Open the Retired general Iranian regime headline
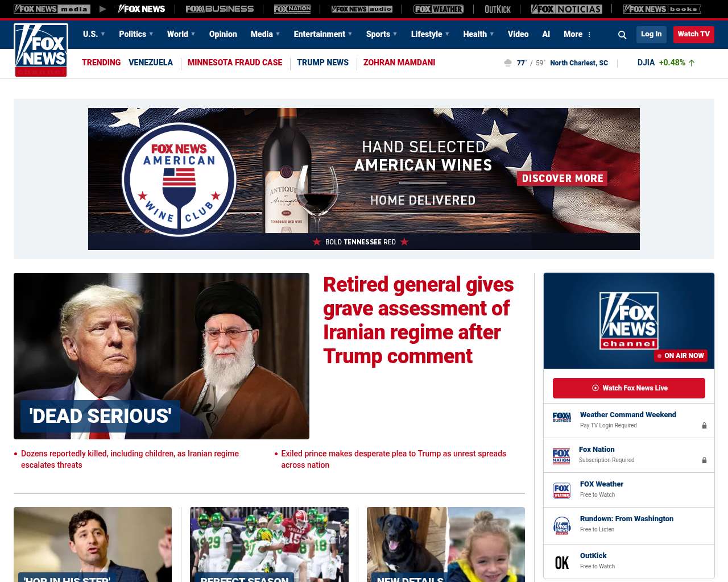The height and width of the screenshot is (582, 728). [419, 320]
